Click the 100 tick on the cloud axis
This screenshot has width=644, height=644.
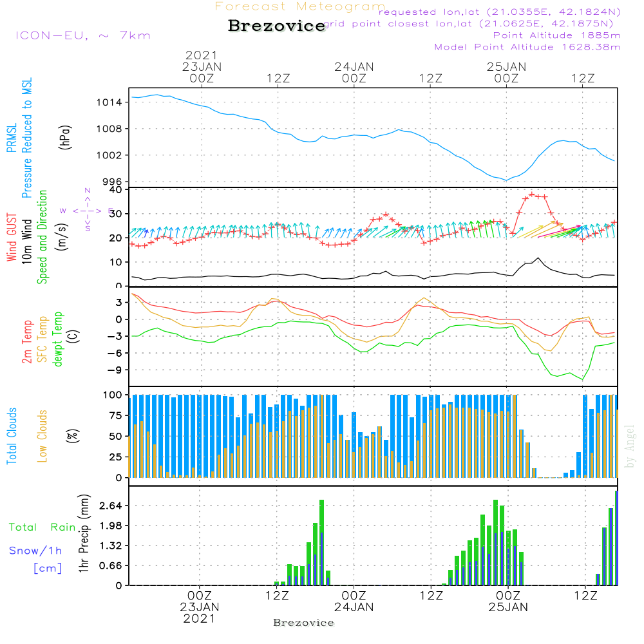(113, 395)
